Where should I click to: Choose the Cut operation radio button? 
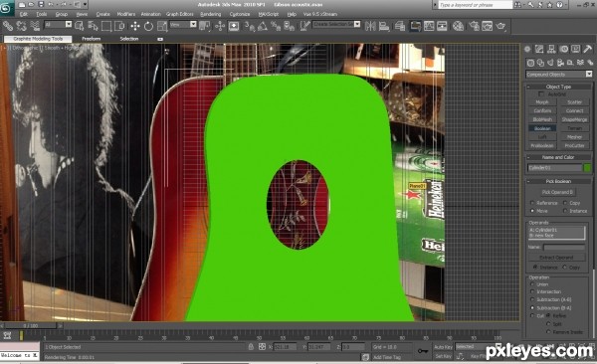(532, 315)
